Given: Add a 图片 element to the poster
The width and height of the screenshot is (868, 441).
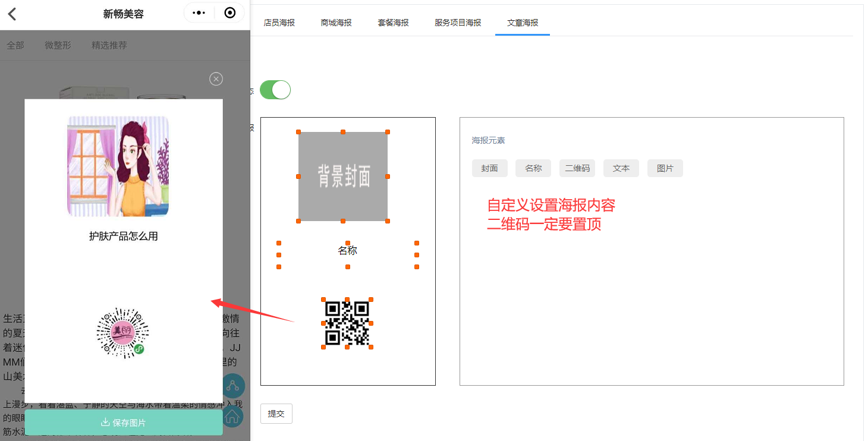Looking at the screenshot, I should pos(665,168).
